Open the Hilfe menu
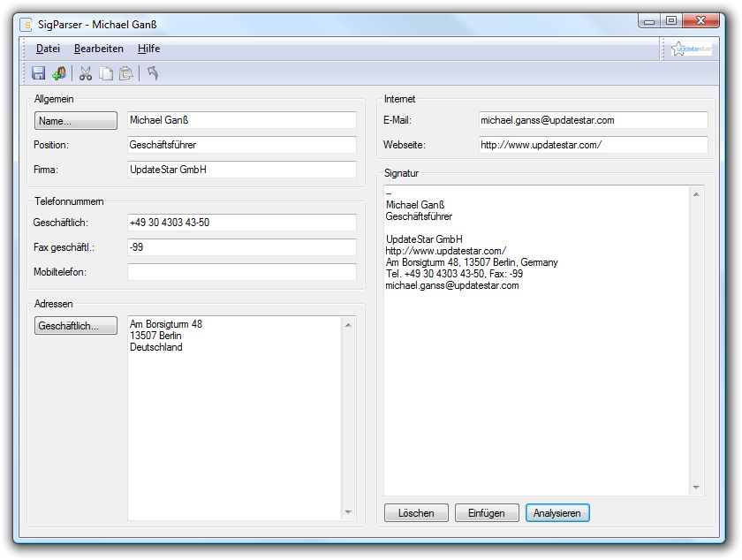Viewport: 742px width, 560px height. coord(148,49)
